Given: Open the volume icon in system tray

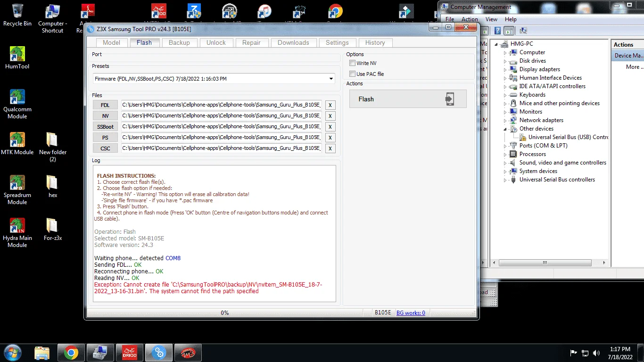Looking at the screenshot, I should point(596,353).
